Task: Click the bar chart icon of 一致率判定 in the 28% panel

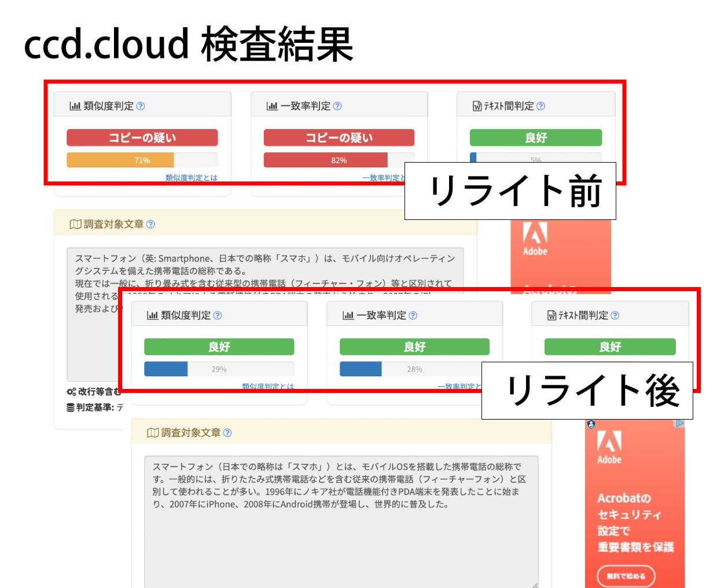Action: 348,316
